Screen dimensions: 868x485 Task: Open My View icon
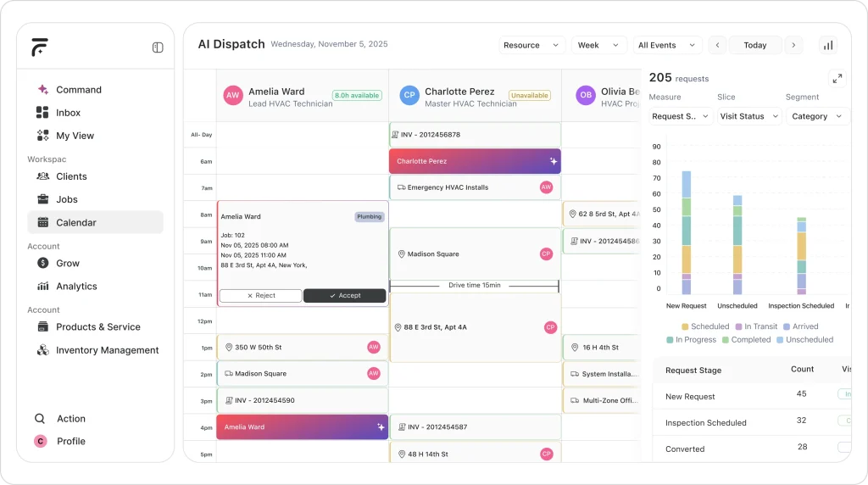[x=42, y=136]
